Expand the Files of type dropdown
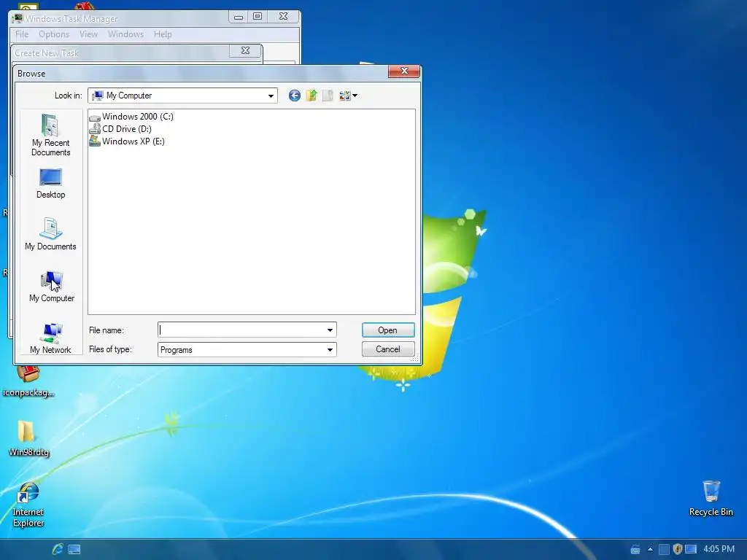The width and height of the screenshot is (747, 560). [x=330, y=350]
